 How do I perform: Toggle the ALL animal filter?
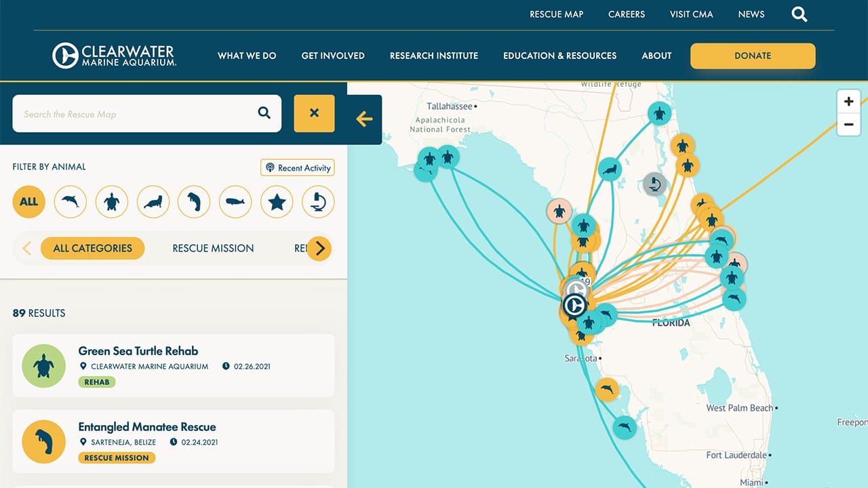[x=28, y=202]
